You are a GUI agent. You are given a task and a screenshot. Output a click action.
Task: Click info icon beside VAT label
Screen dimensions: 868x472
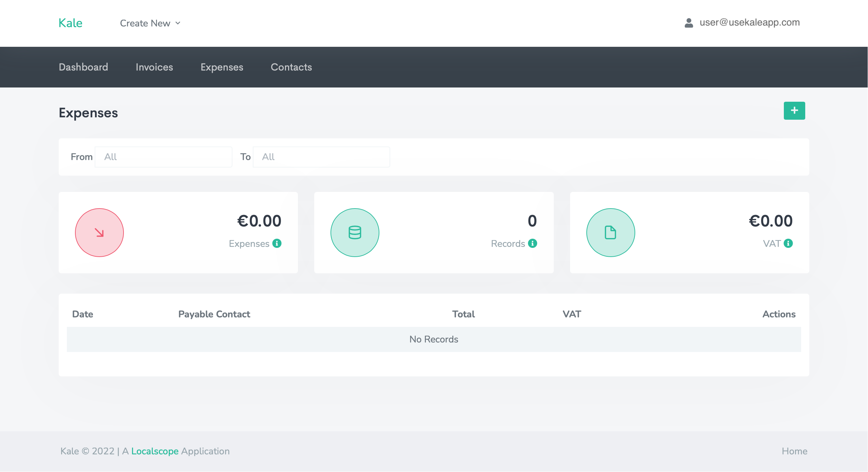click(788, 243)
